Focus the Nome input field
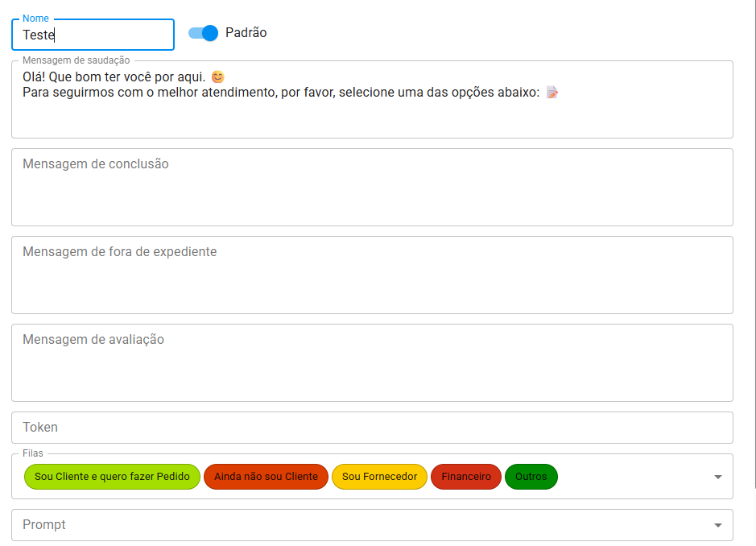 click(x=93, y=35)
